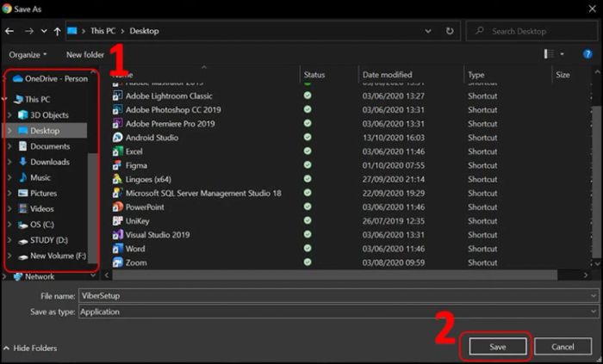Open the Organize menu

[28, 55]
